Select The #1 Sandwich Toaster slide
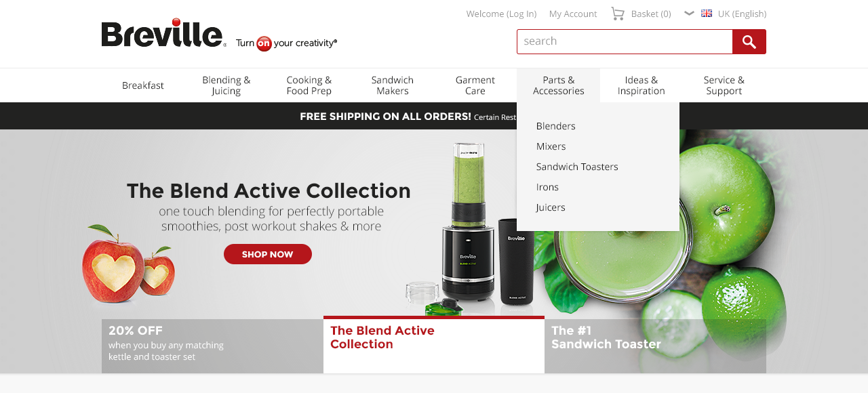The height and width of the screenshot is (393, 868). [x=655, y=346]
